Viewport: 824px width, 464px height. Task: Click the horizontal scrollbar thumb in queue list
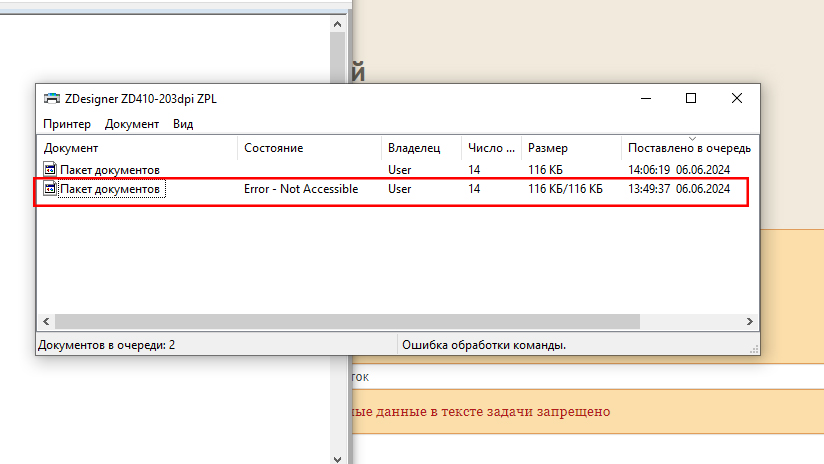coord(346,322)
